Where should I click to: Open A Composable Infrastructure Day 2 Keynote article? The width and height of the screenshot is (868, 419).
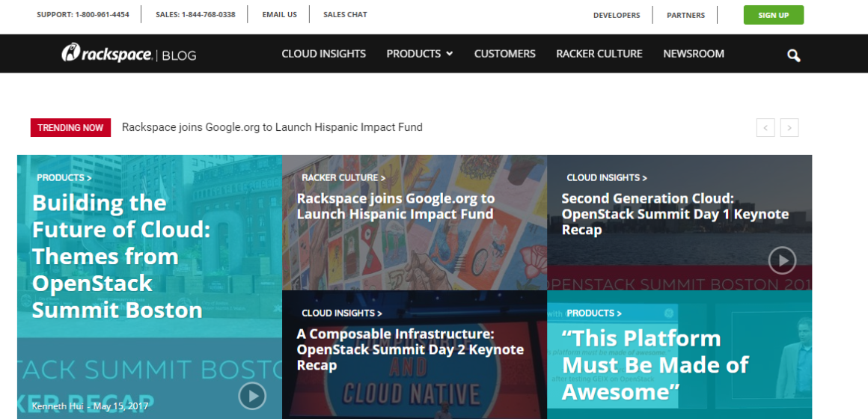[x=410, y=349]
